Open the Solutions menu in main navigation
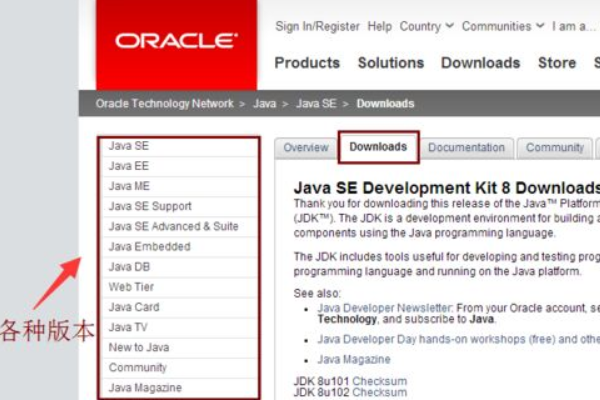The height and width of the screenshot is (400, 600). point(391,63)
